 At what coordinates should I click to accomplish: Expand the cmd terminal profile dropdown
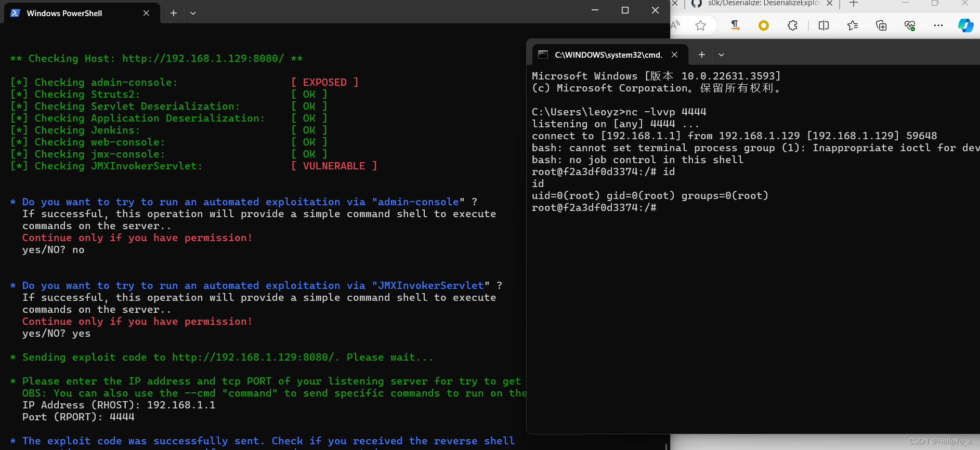tap(721, 55)
